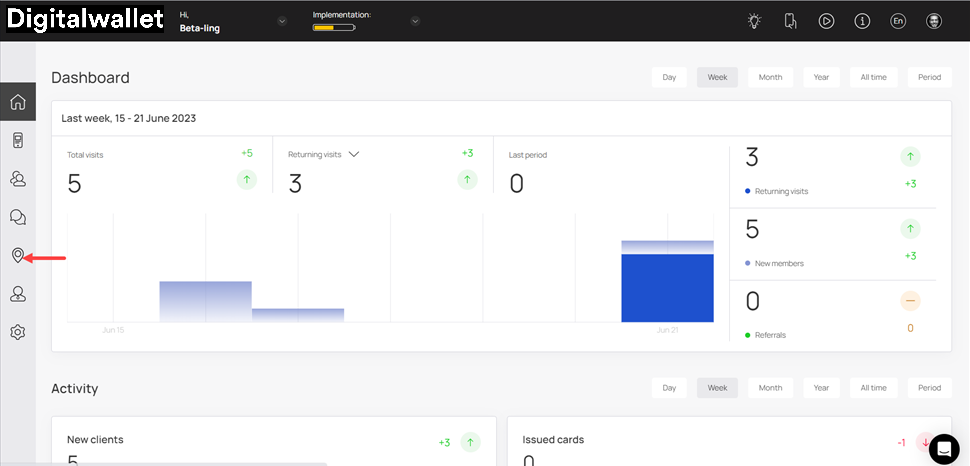
Task: Select Dashboard Week period tab
Action: click(x=718, y=77)
